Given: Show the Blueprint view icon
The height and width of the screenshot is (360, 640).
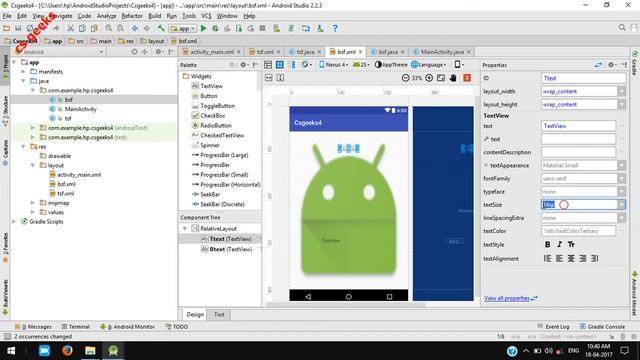Looking at the screenshot, I should click(280, 65).
